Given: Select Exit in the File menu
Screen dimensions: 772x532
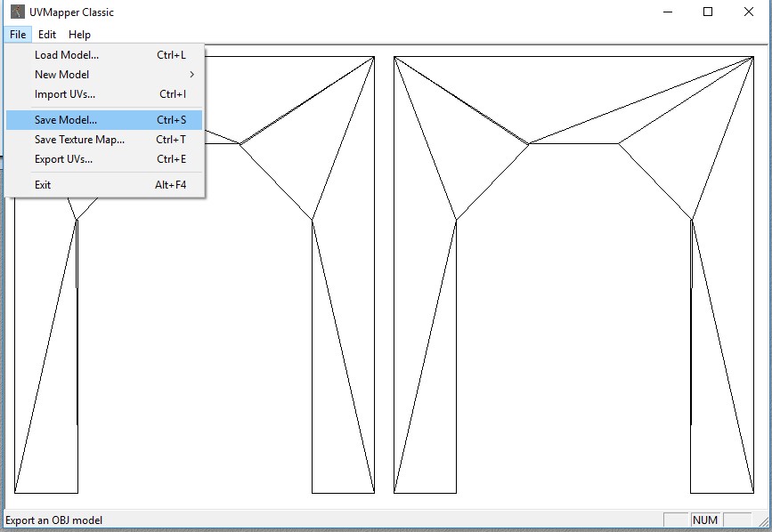Looking at the screenshot, I should [43, 185].
